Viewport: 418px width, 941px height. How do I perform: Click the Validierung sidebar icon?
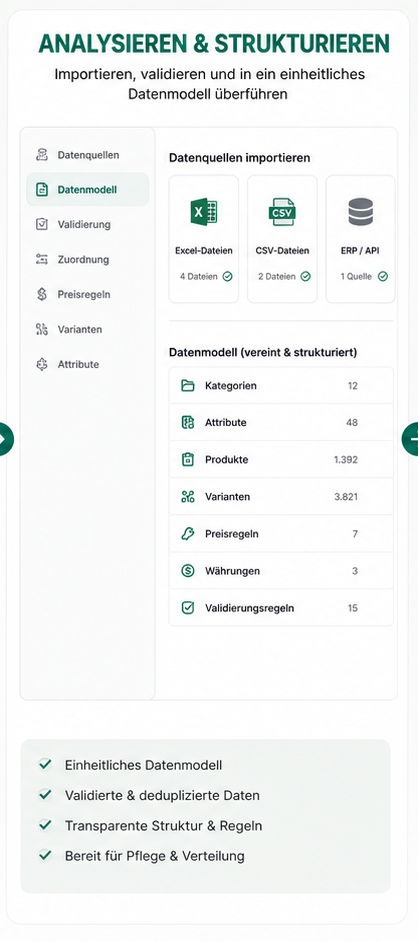tap(41, 224)
